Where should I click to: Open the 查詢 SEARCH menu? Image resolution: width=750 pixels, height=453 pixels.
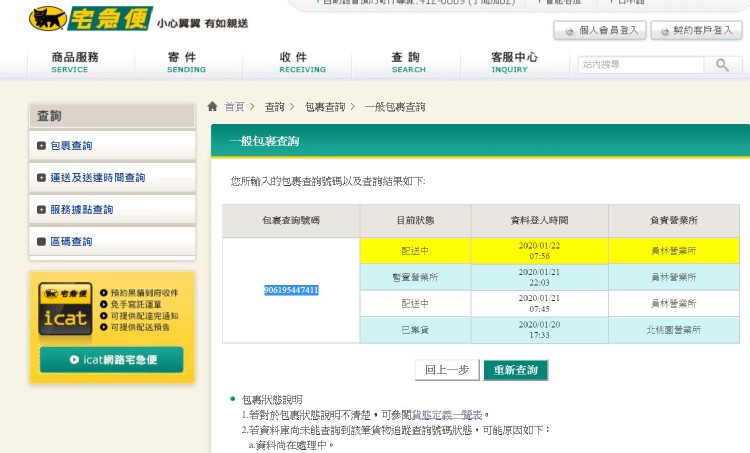[x=408, y=63]
